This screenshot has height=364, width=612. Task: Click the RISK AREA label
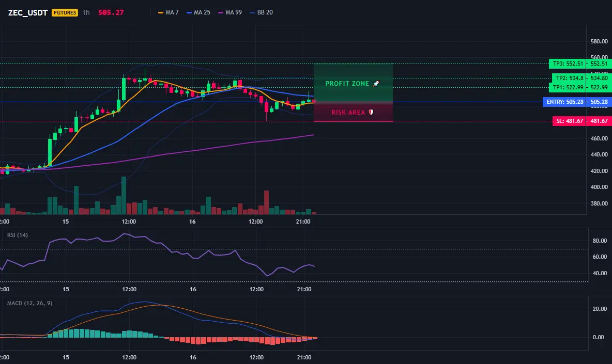pos(348,112)
